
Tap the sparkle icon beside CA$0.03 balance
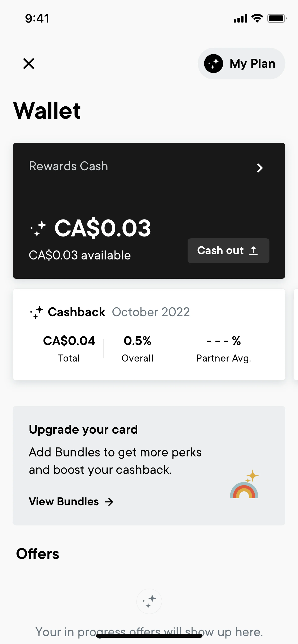(x=38, y=229)
